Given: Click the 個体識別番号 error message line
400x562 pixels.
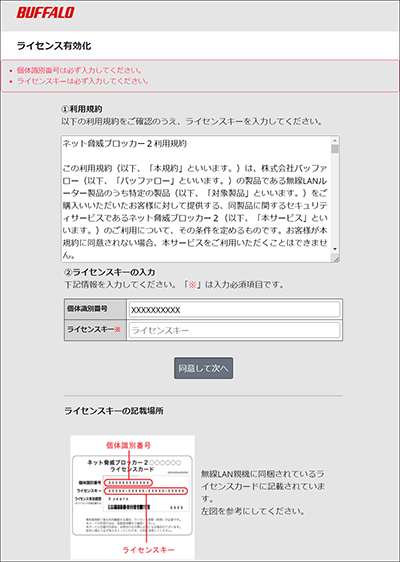Looking at the screenshot, I should pos(79,70).
